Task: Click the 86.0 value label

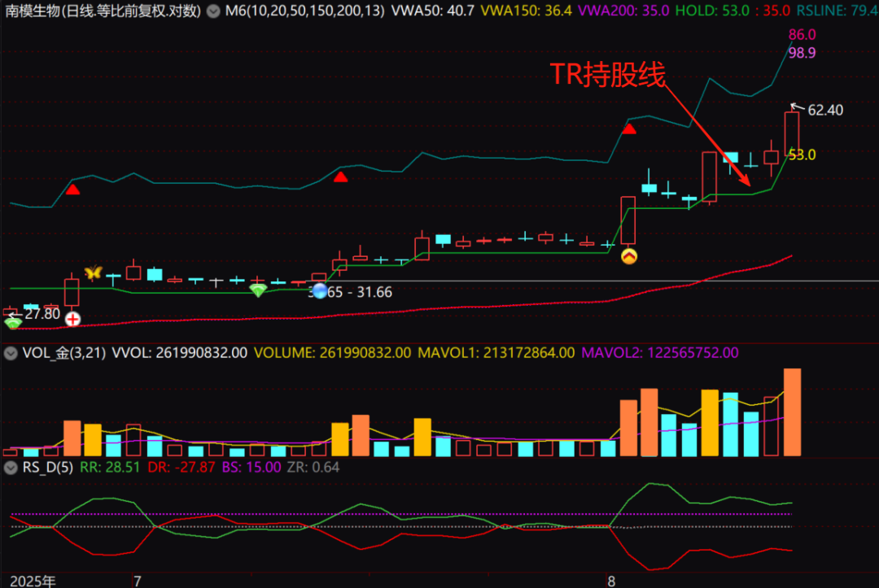Action: pyautogui.click(x=802, y=35)
